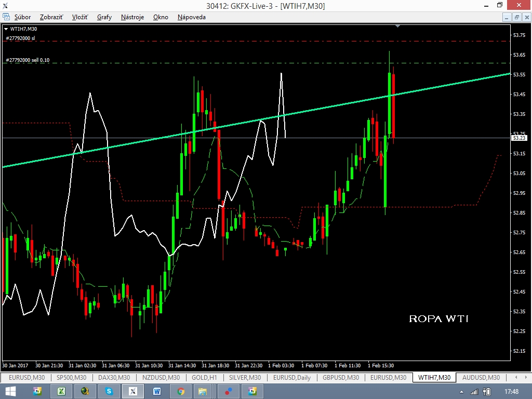Click the 1 Feb 15:30 time label
The height and width of the screenshot is (399, 532).
click(x=381, y=365)
